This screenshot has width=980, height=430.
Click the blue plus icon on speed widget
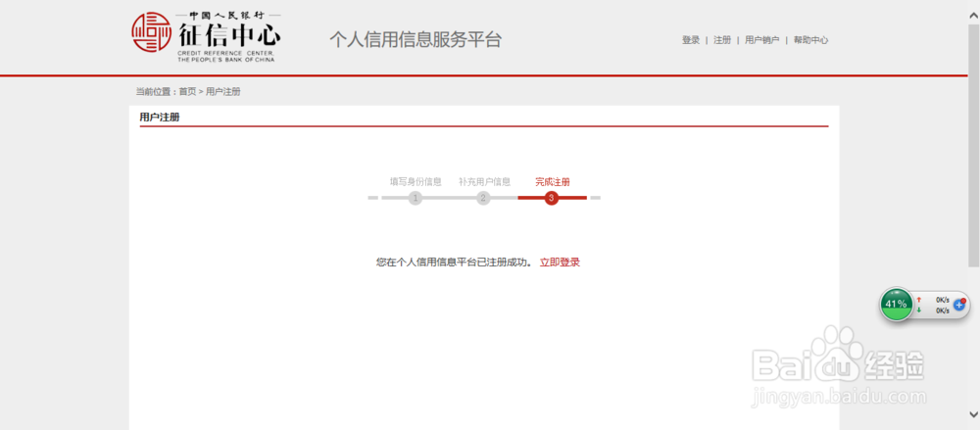[x=959, y=306]
